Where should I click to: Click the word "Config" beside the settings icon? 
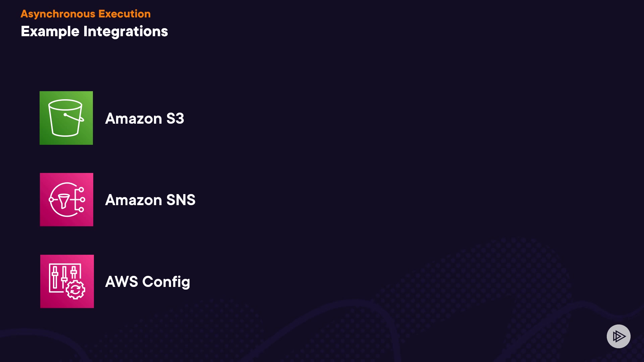[166, 282]
